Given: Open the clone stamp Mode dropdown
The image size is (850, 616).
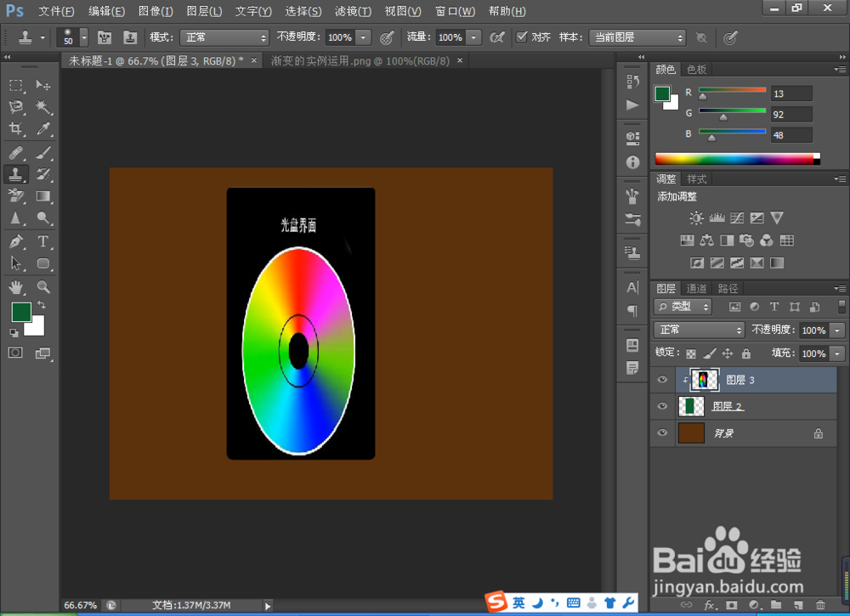Looking at the screenshot, I should (224, 37).
